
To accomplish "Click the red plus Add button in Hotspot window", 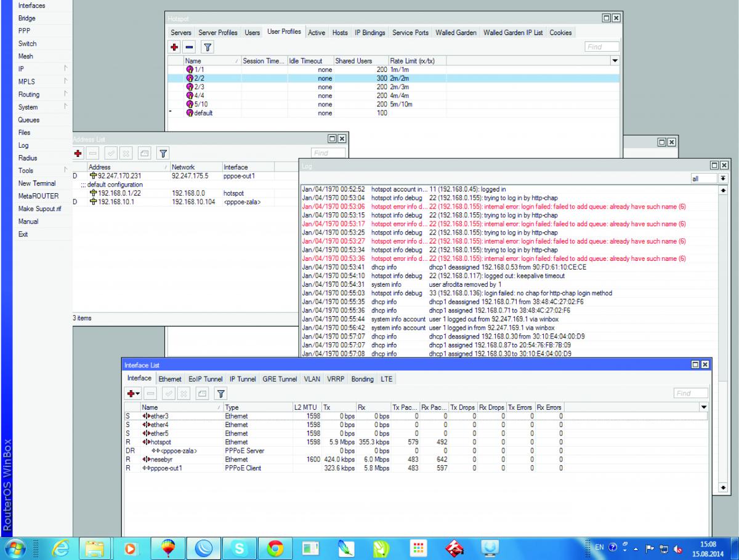I will pos(175,47).
